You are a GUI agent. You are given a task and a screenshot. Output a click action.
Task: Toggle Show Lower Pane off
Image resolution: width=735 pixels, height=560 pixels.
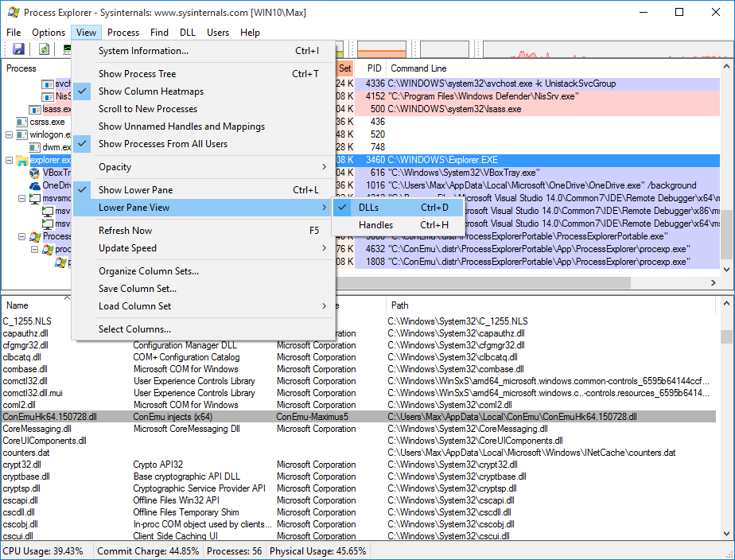point(135,190)
